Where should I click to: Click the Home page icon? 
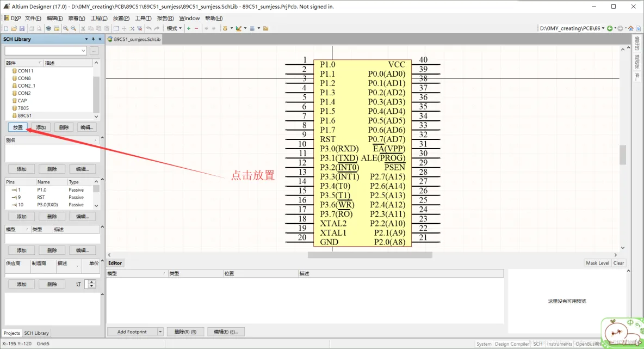(631, 28)
